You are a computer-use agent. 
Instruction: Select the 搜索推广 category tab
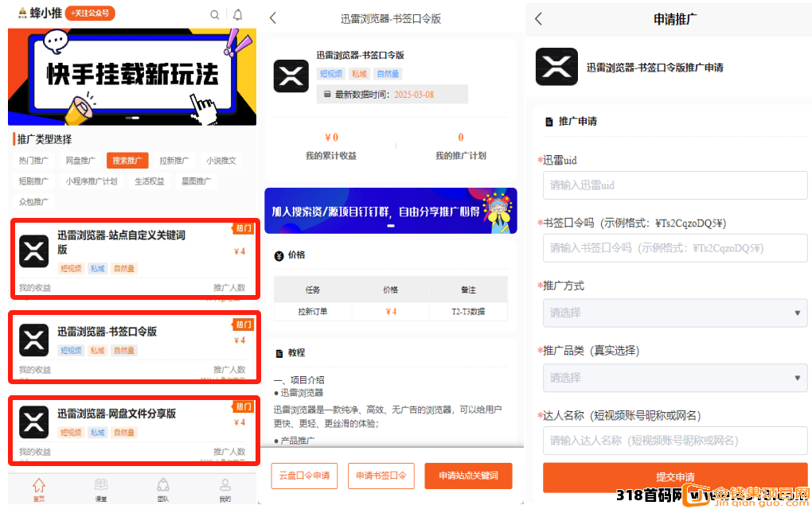[x=127, y=161]
